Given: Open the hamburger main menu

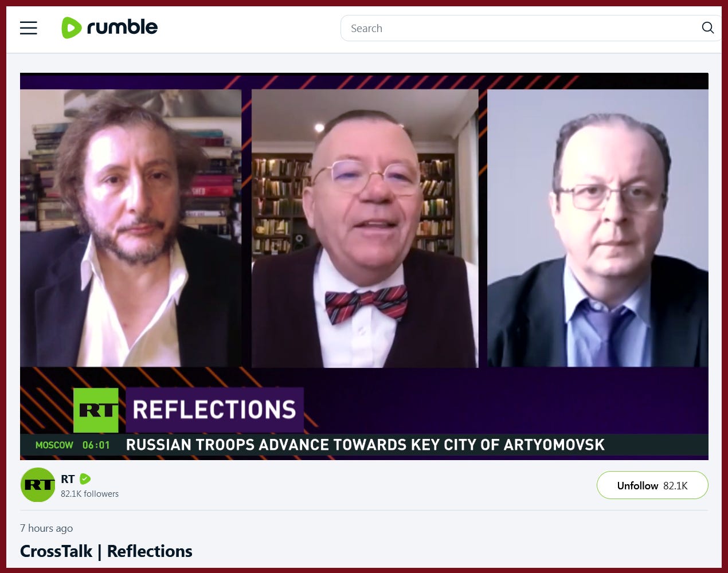Looking at the screenshot, I should coord(29,28).
